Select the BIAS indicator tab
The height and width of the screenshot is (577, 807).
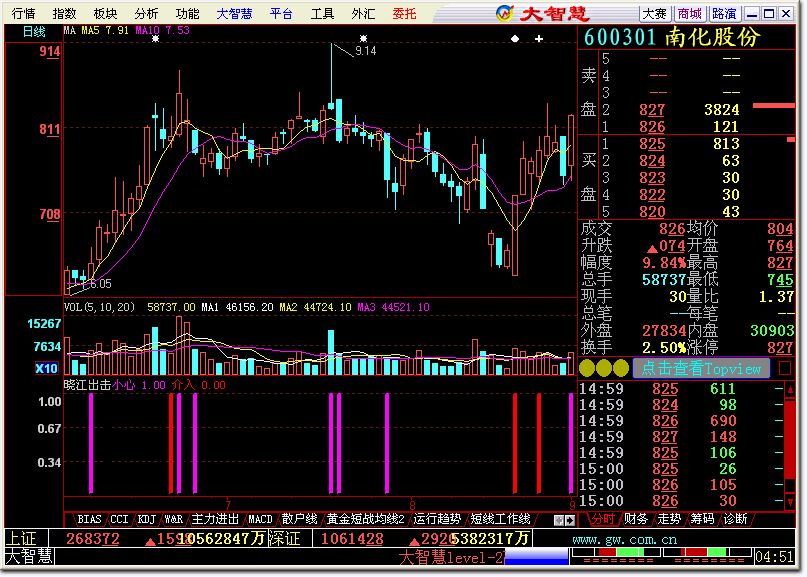[x=90, y=519]
